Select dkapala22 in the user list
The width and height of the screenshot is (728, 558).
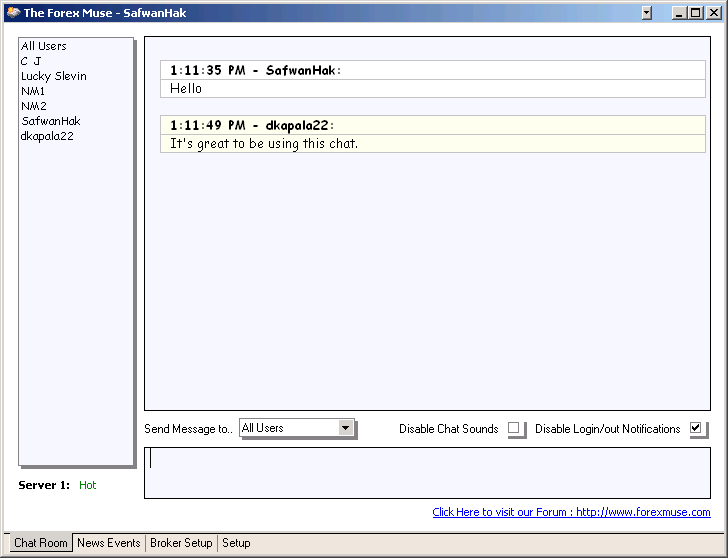47,136
